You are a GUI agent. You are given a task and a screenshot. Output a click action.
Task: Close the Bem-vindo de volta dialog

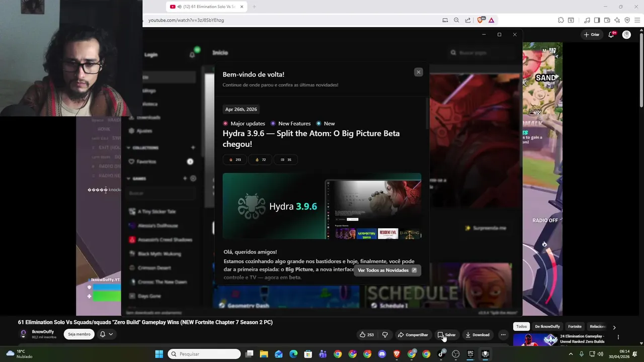pos(418,72)
